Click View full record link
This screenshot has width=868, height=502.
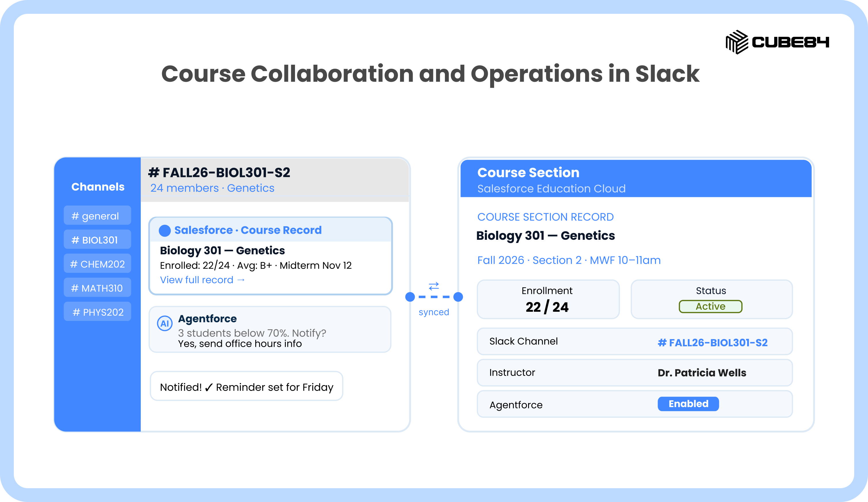tap(203, 280)
